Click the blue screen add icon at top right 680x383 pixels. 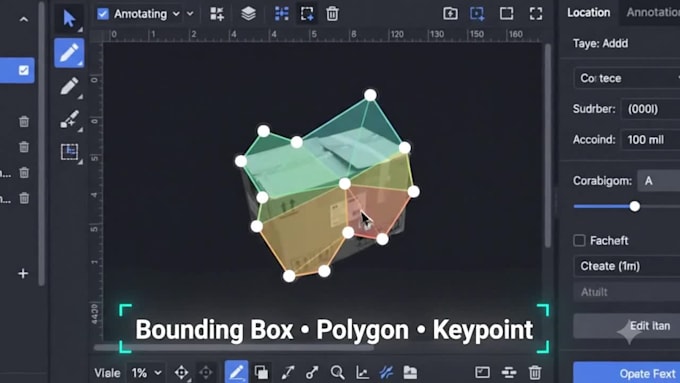[477, 13]
